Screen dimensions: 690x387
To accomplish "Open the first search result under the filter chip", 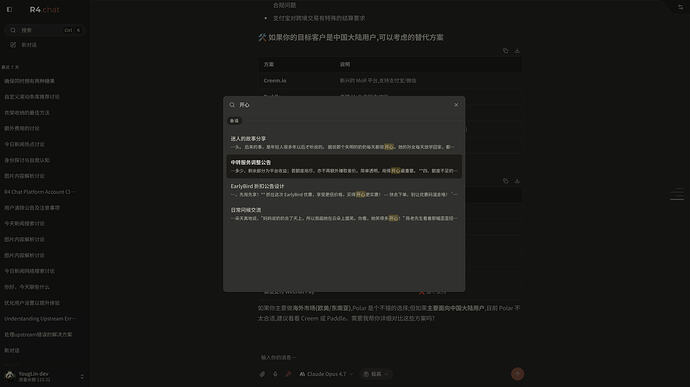I will click(344, 143).
